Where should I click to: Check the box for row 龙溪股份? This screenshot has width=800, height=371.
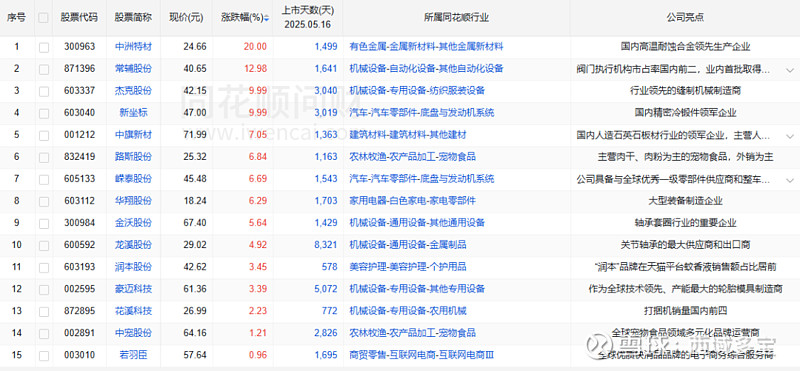44,245
